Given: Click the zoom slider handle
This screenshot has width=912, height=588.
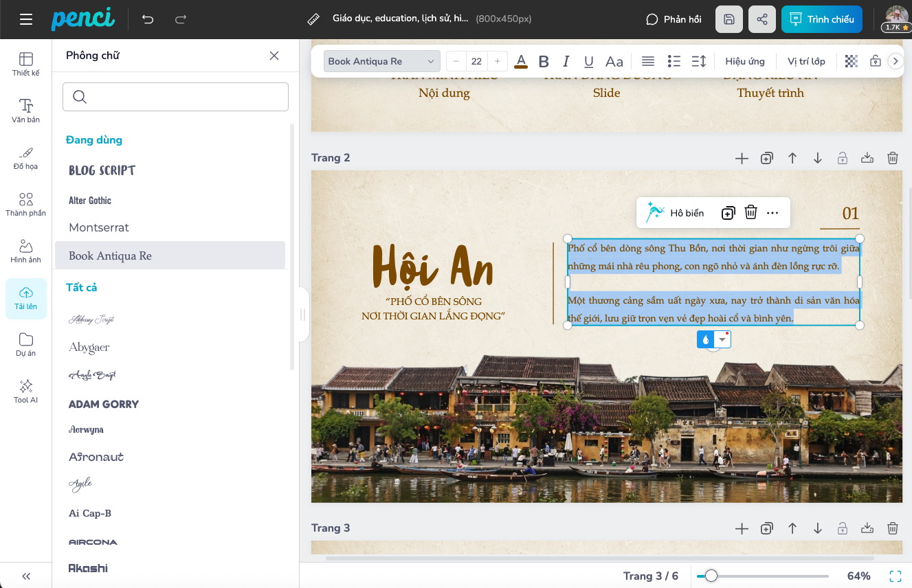Looking at the screenshot, I should pyautogui.click(x=711, y=576).
